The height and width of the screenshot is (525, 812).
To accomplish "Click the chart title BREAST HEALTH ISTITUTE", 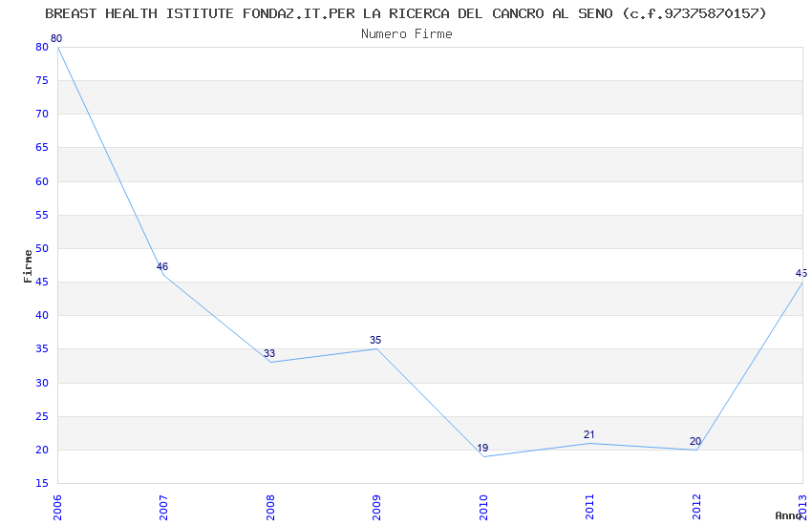I will coord(405,13).
